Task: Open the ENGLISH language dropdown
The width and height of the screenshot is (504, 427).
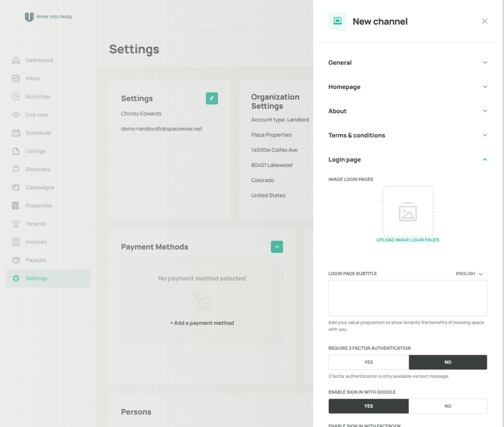Action: pyautogui.click(x=469, y=274)
